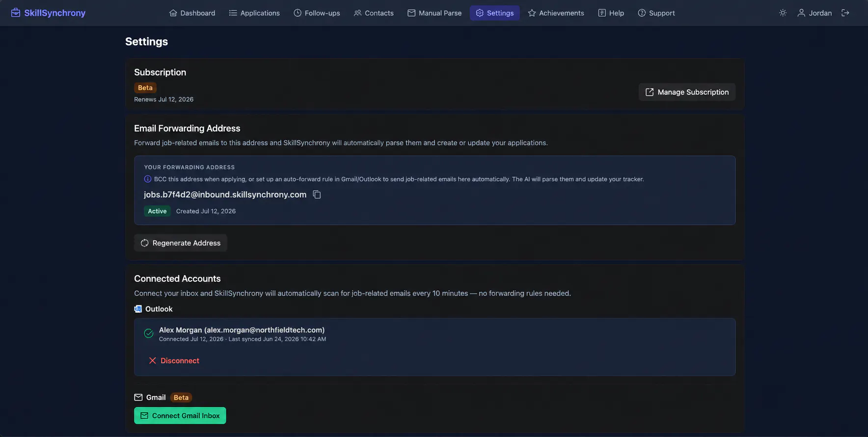The image size is (868, 437).
Task: Click the Outlook logo icon
Action: pos(138,309)
